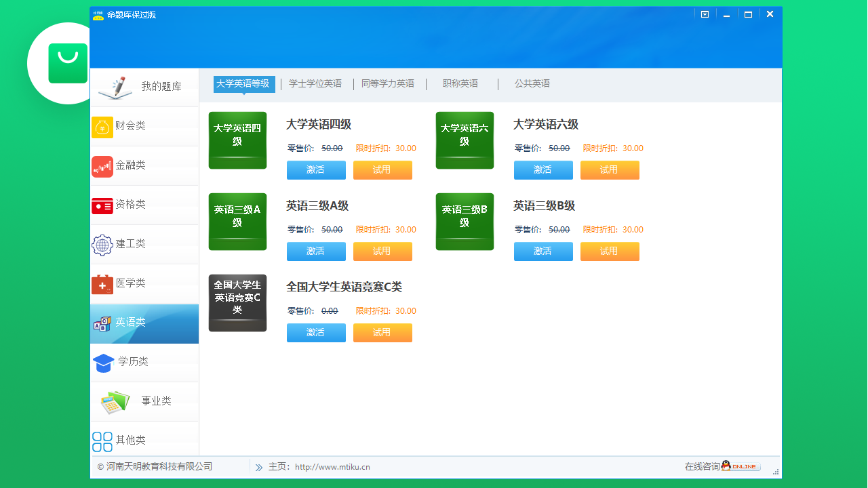Click the 资格类 card icon

click(x=102, y=205)
